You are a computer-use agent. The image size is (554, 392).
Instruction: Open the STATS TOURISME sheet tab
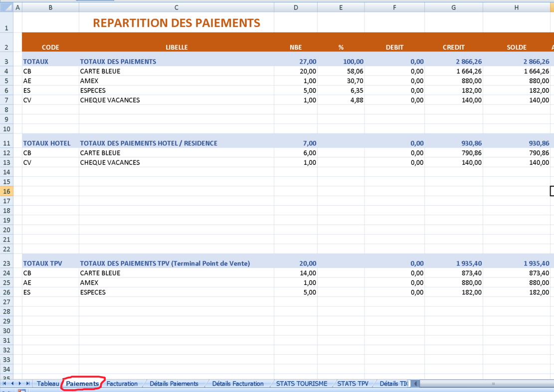(x=302, y=384)
